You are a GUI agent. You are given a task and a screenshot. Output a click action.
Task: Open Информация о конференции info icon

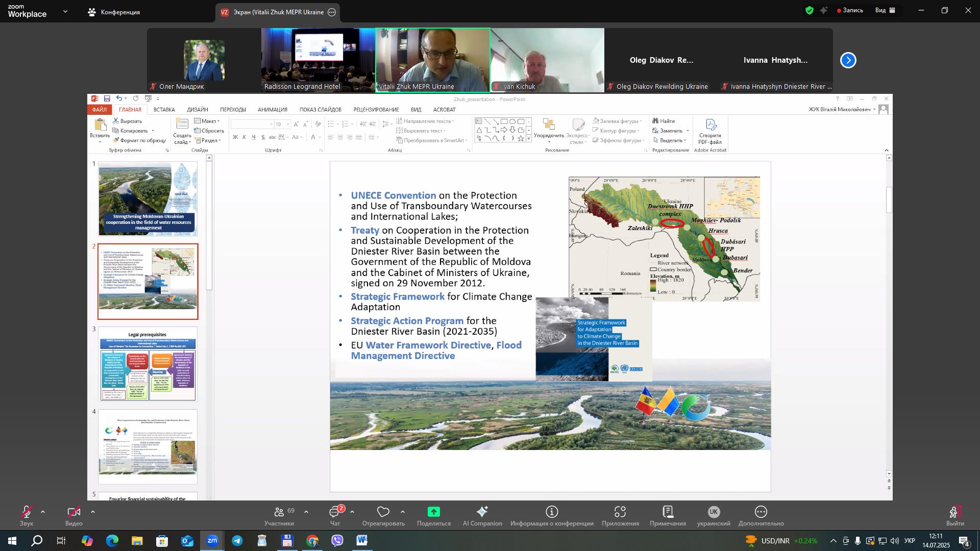coord(552,512)
